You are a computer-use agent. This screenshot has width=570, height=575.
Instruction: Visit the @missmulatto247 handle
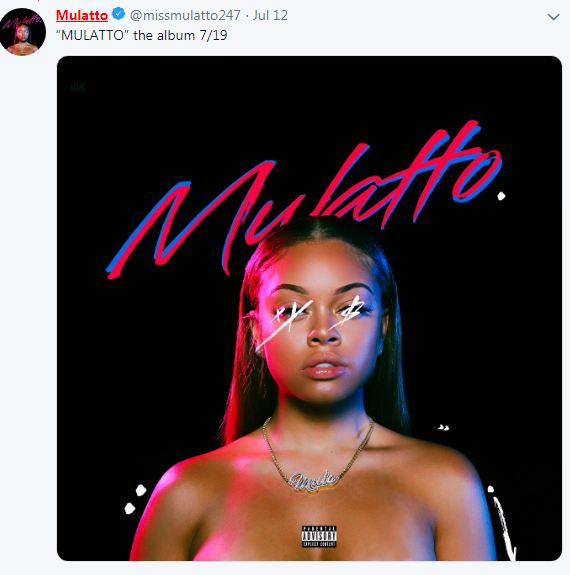(x=185, y=15)
